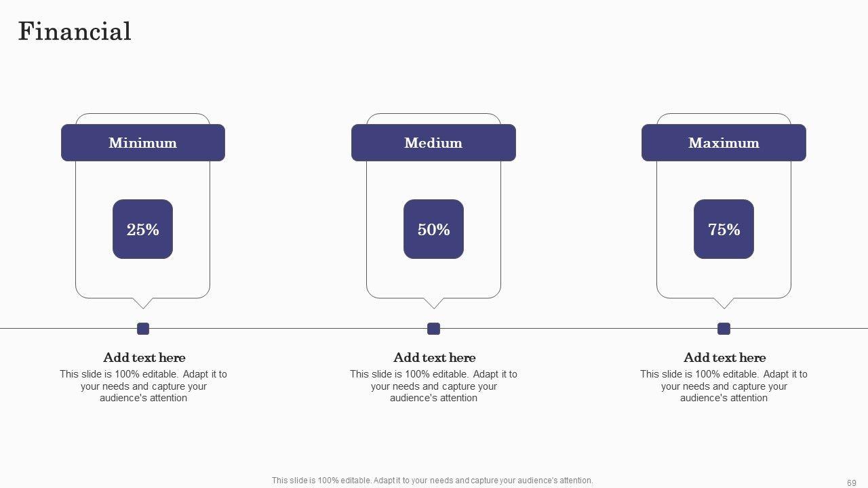Select the 'Add text here' heading under Minimum
This screenshot has width=868, height=488.
(144, 358)
